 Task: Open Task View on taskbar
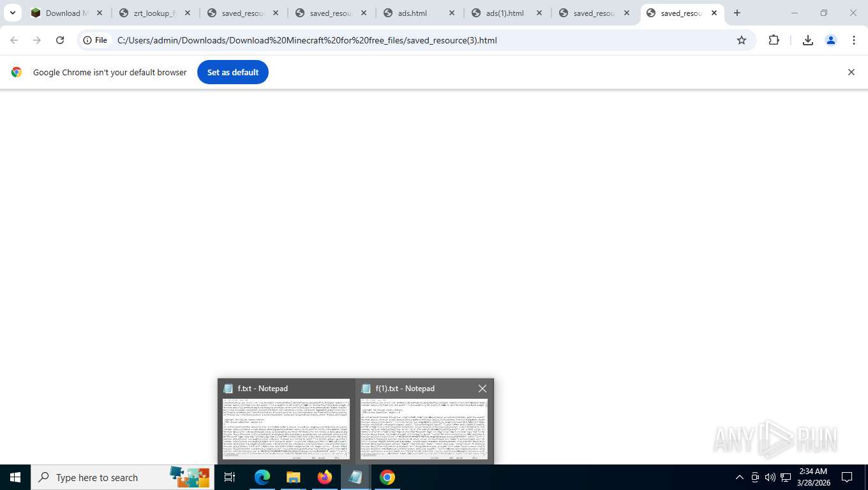230,477
